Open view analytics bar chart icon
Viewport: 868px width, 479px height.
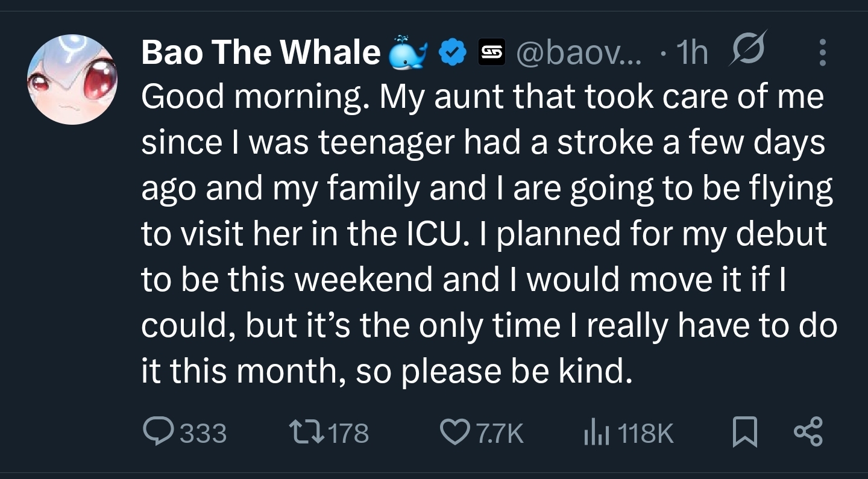(597, 433)
